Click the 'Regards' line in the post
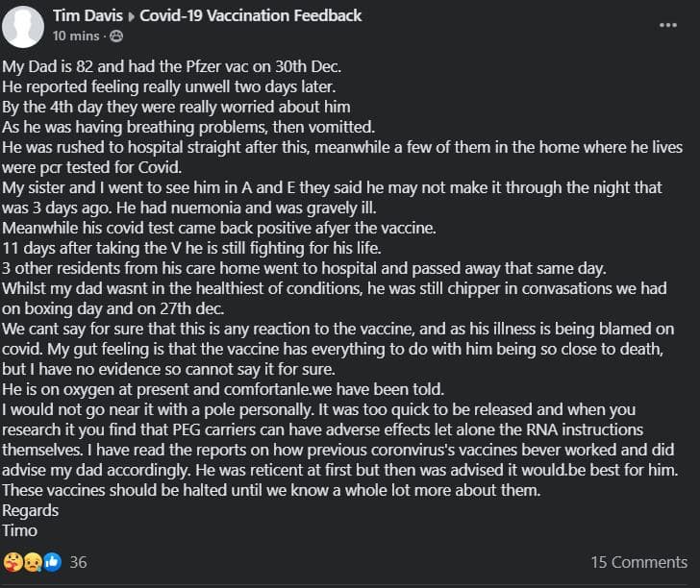 pos(31,510)
